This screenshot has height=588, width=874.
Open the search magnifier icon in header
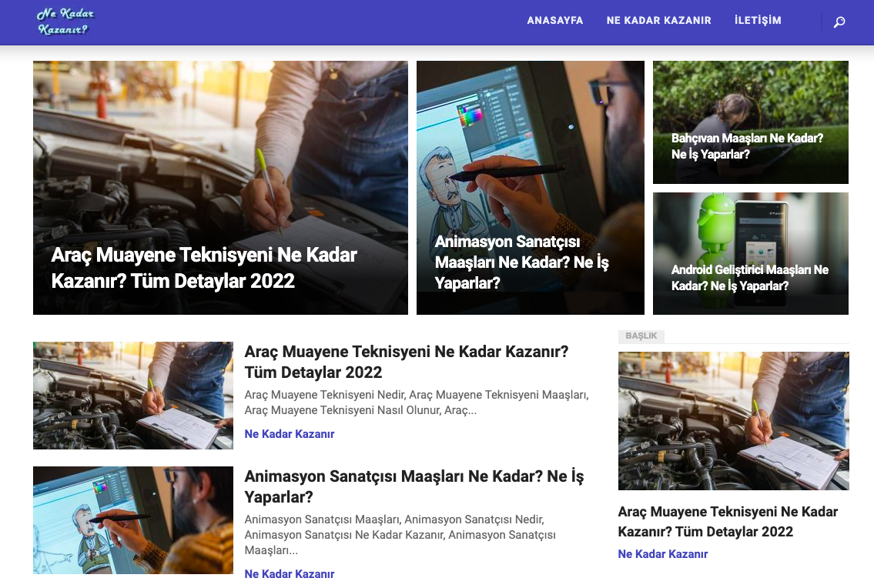tap(839, 22)
